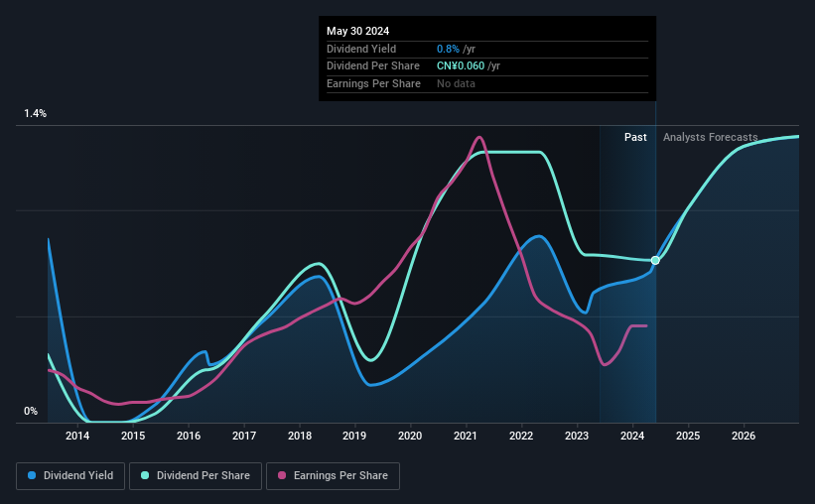The height and width of the screenshot is (504, 815).
Task: Click the teal dot in Dividend Per Share legend
Action: (145, 475)
